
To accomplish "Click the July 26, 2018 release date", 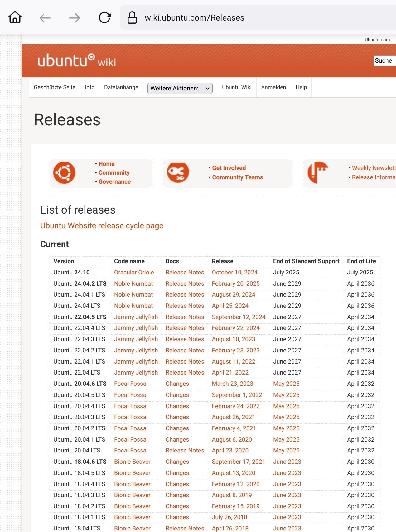I will click(x=229, y=517).
